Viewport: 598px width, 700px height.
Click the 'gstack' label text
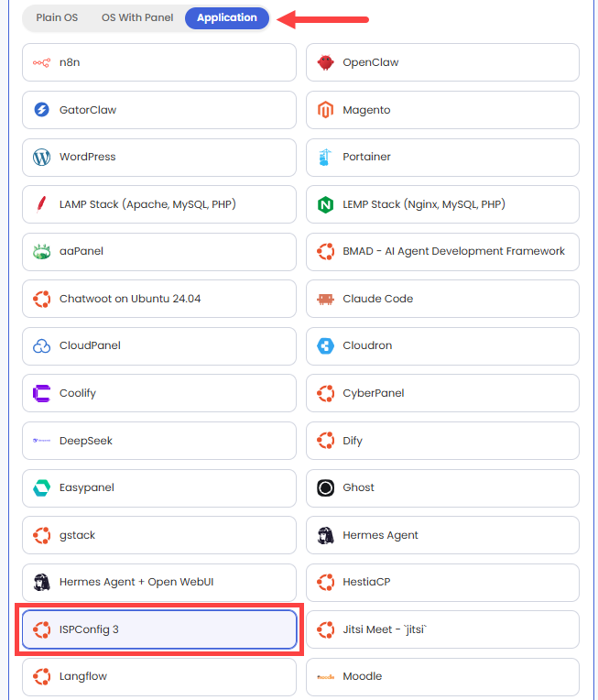(x=77, y=535)
